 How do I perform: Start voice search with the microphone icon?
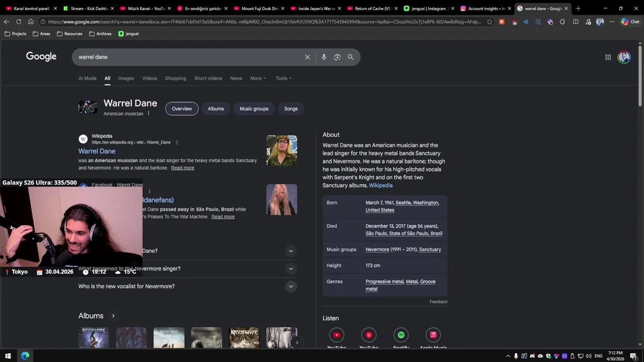[324, 57]
